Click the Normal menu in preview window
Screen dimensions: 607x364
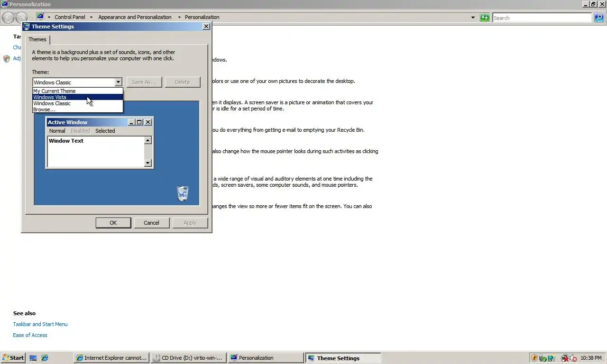coord(57,131)
